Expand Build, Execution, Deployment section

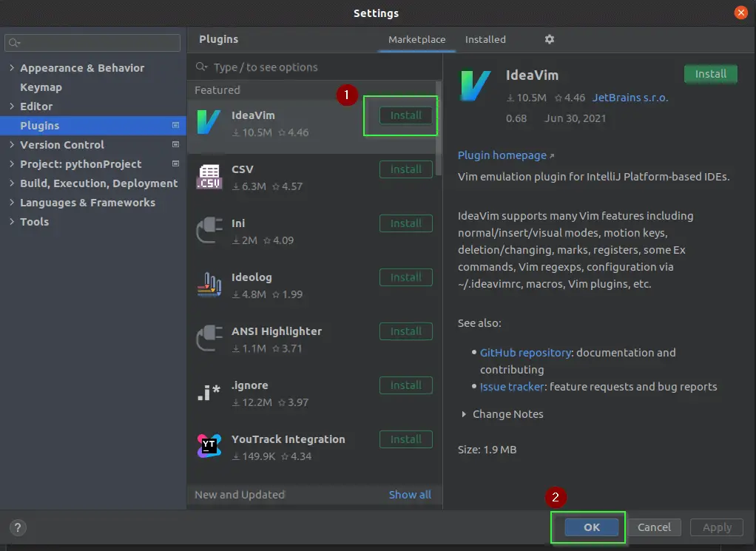(x=12, y=183)
